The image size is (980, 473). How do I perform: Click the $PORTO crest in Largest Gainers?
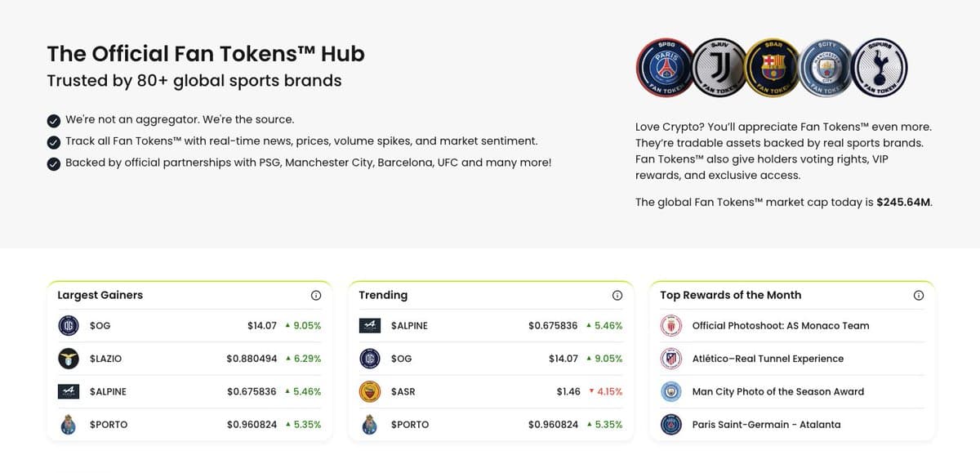coord(68,424)
